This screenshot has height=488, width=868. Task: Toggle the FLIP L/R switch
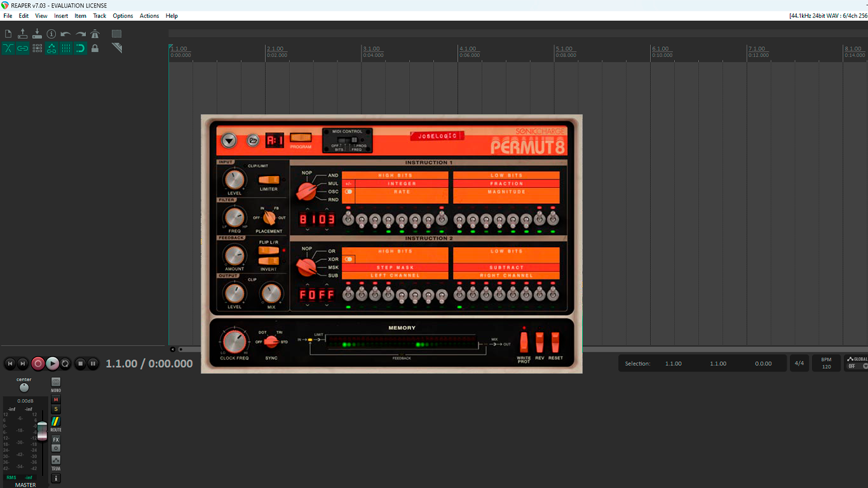[x=269, y=250]
